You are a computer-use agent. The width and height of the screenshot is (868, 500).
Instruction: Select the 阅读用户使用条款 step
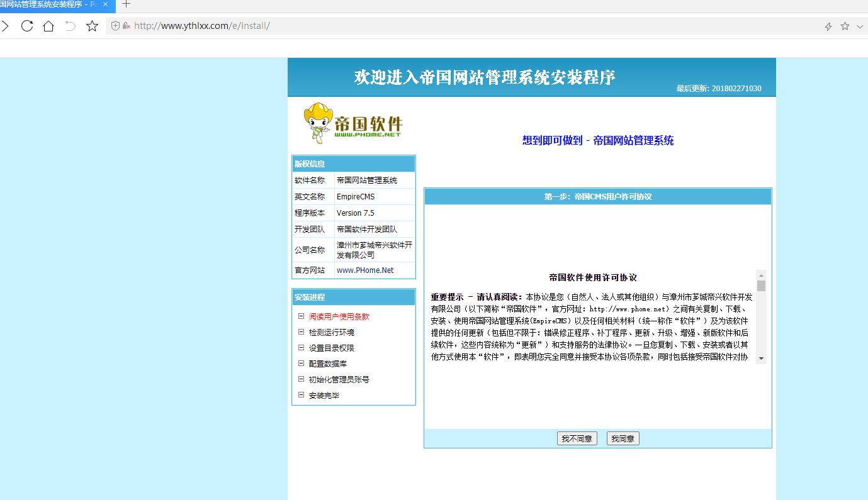click(339, 317)
